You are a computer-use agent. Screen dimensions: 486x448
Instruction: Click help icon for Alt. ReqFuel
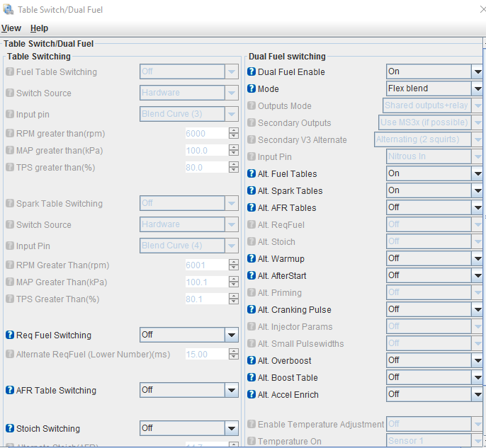(252, 224)
